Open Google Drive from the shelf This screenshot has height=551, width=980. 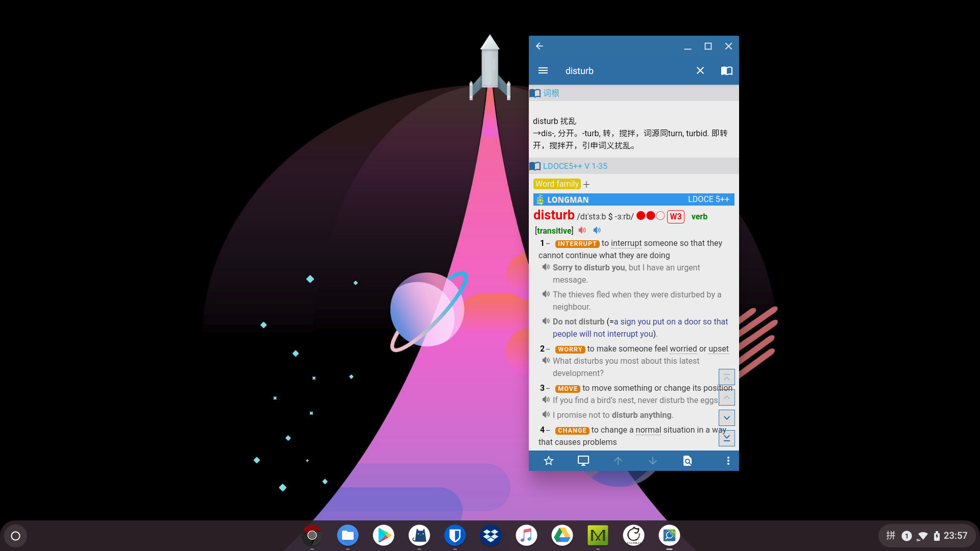(x=562, y=535)
